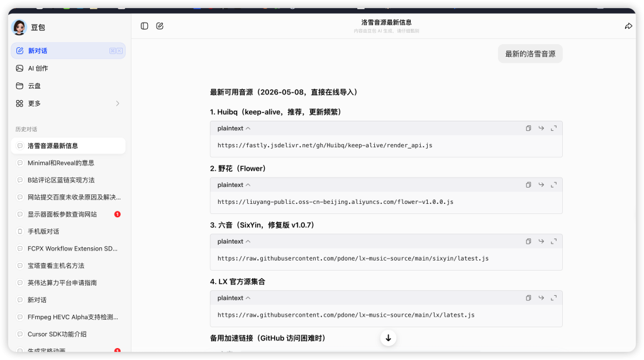The height and width of the screenshot is (360, 644).
Task: Copy the Huibq render_api.js code block
Action: pyautogui.click(x=528, y=128)
